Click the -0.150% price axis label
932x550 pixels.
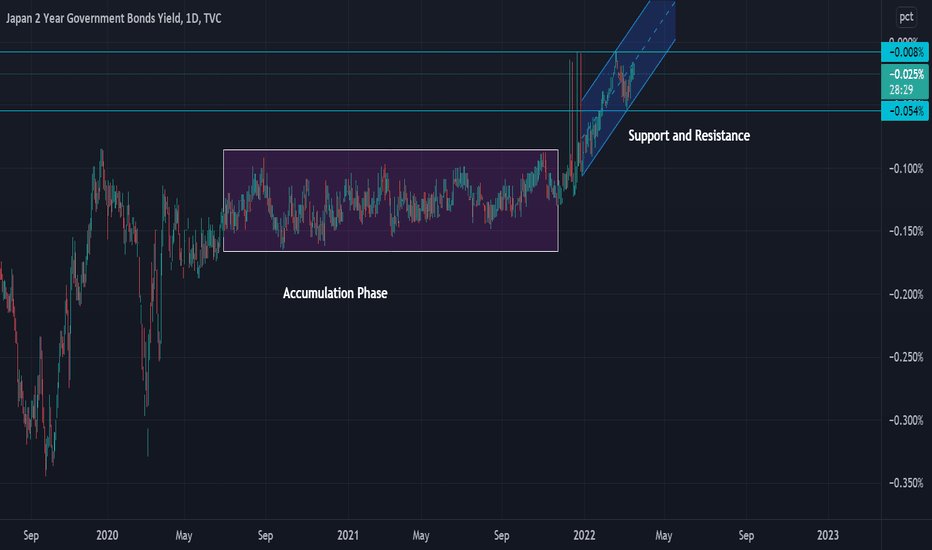coord(906,231)
